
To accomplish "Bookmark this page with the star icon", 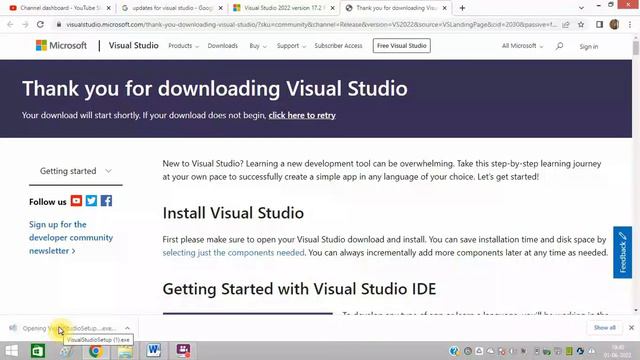I will pos(581,24).
